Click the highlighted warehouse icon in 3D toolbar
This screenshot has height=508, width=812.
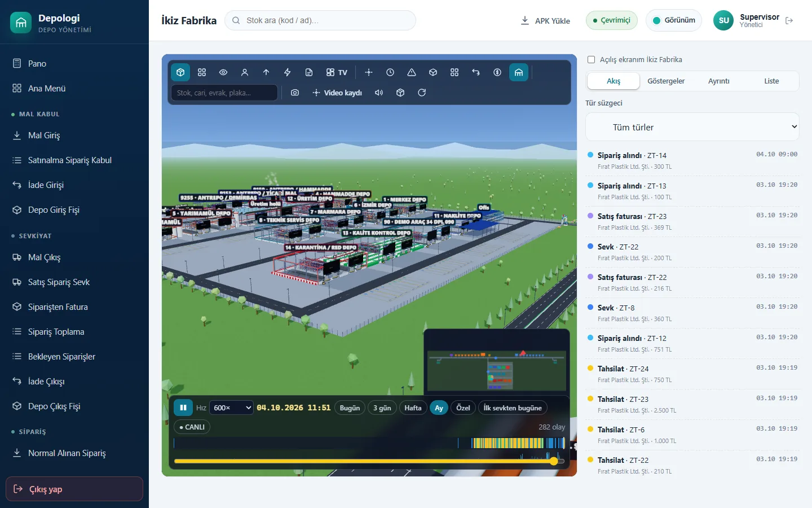coord(519,72)
